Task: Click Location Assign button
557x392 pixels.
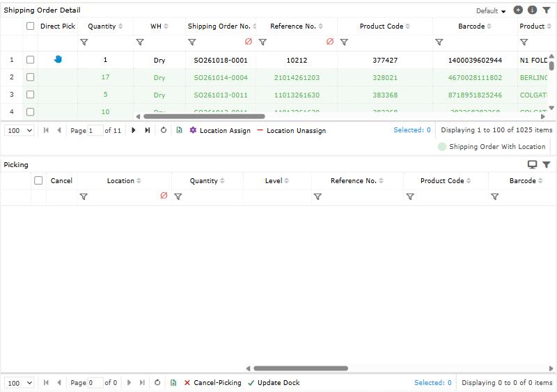Action: [220, 130]
